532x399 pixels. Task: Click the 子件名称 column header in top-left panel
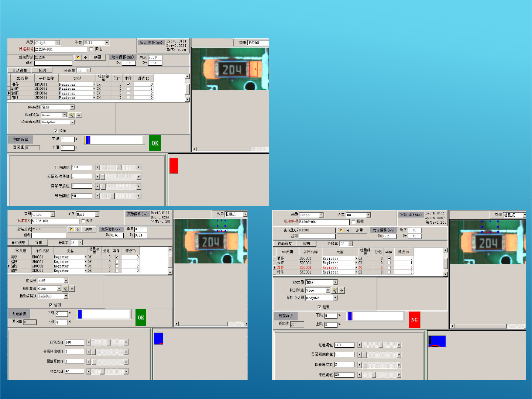click(46, 78)
